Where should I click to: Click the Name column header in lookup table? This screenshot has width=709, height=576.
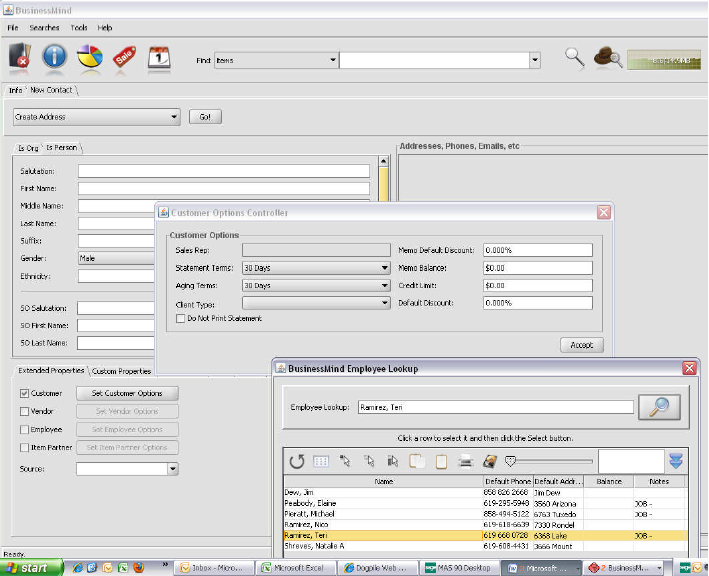(x=383, y=482)
